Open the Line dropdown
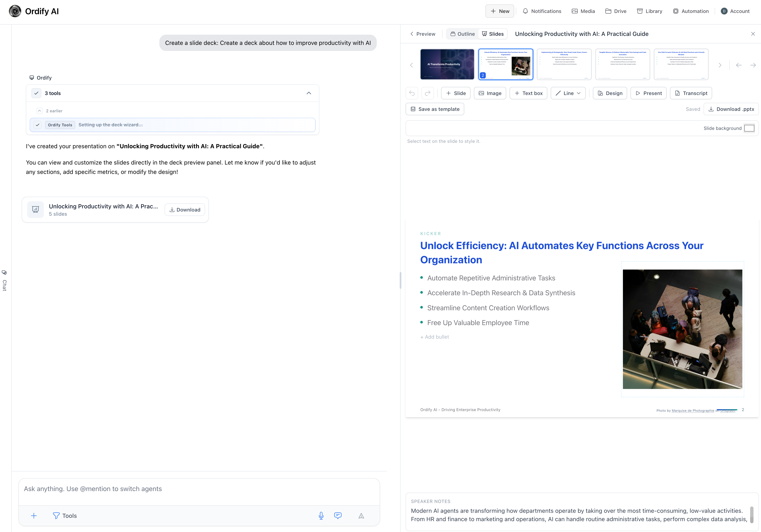The image size is (761, 532). pyautogui.click(x=568, y=93)
